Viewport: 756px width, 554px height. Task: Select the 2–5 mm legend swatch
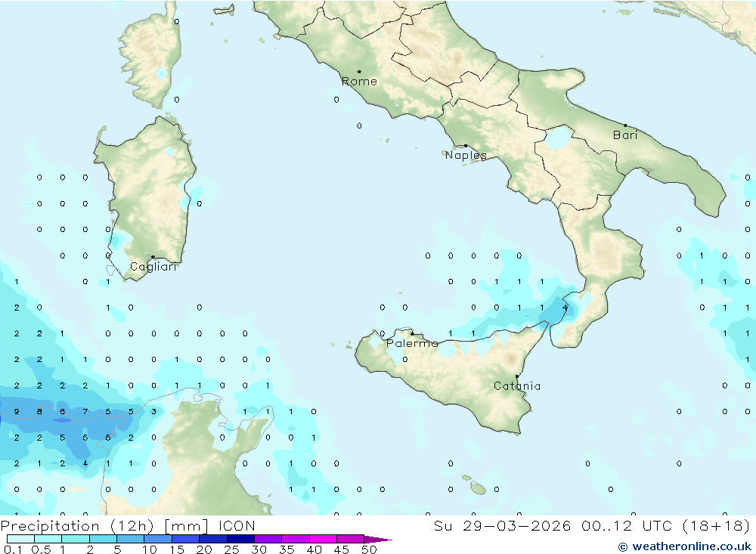[x=103, y=539]
